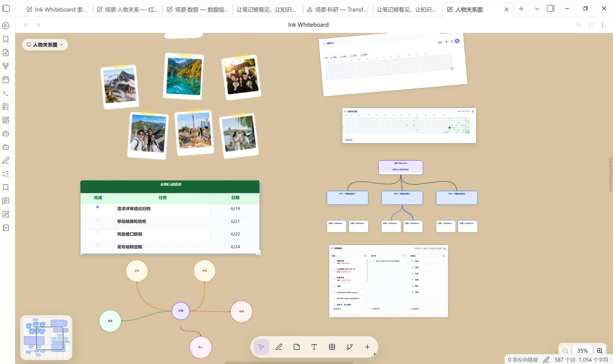Click the 日记 button in 习惯打卡
This screenshot has width=613, height=364.
pyautogui.click(x=440, y=42)
